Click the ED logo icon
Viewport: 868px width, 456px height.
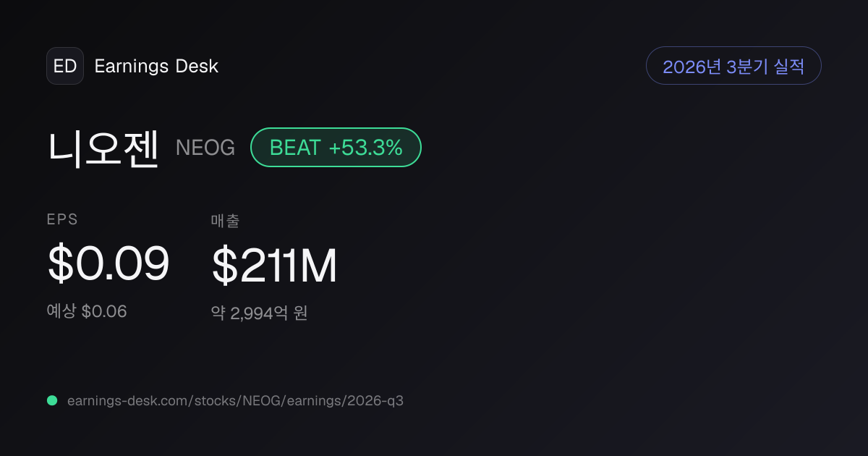click(x=65, y=66)
